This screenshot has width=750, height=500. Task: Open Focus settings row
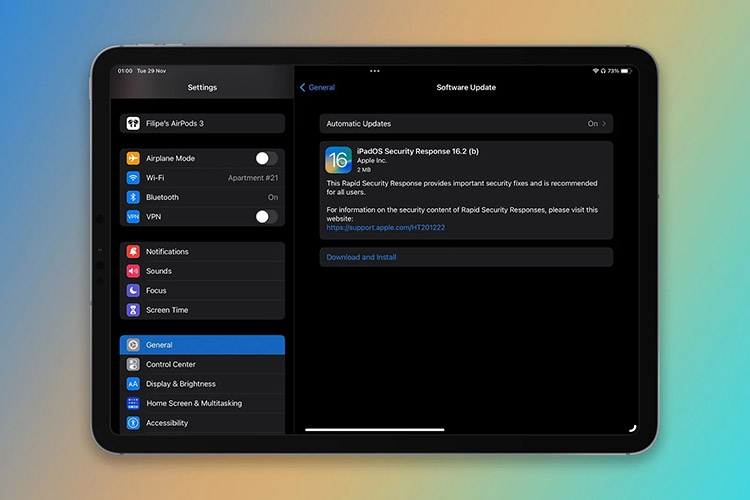pos(202,290)
